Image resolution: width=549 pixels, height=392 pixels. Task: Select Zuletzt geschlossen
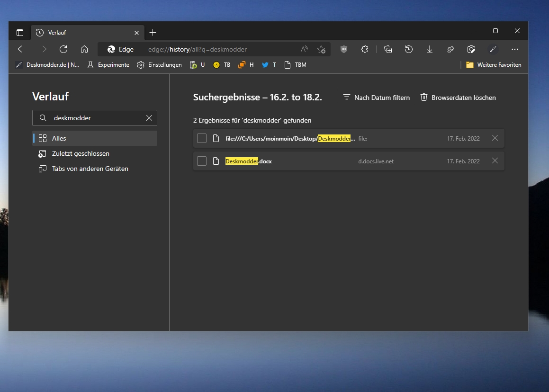click(x=95, y=154)
